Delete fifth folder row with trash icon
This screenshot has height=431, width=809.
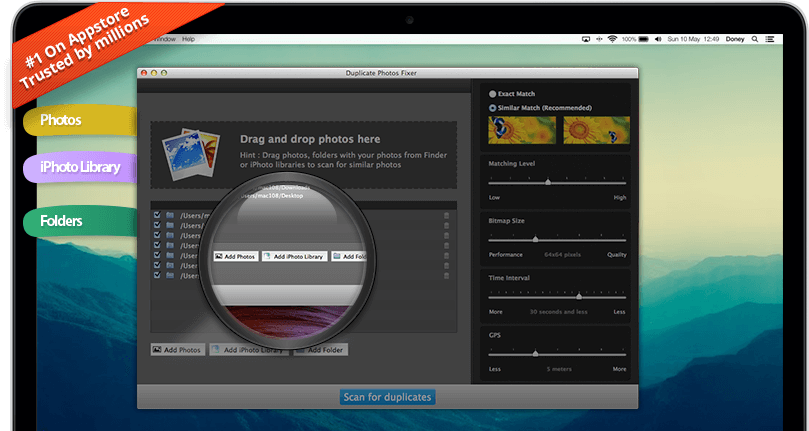click(446, 256)
